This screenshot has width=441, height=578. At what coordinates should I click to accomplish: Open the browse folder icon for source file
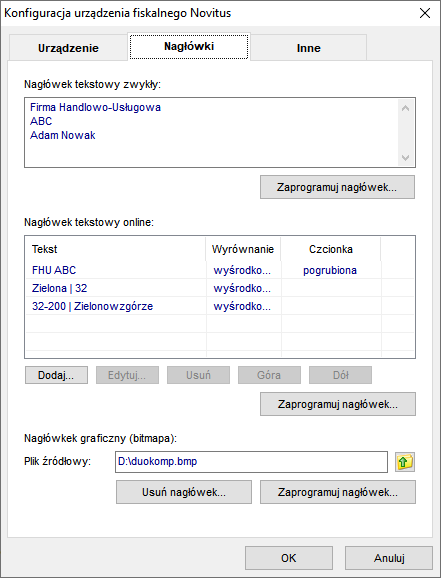(405, 462)
